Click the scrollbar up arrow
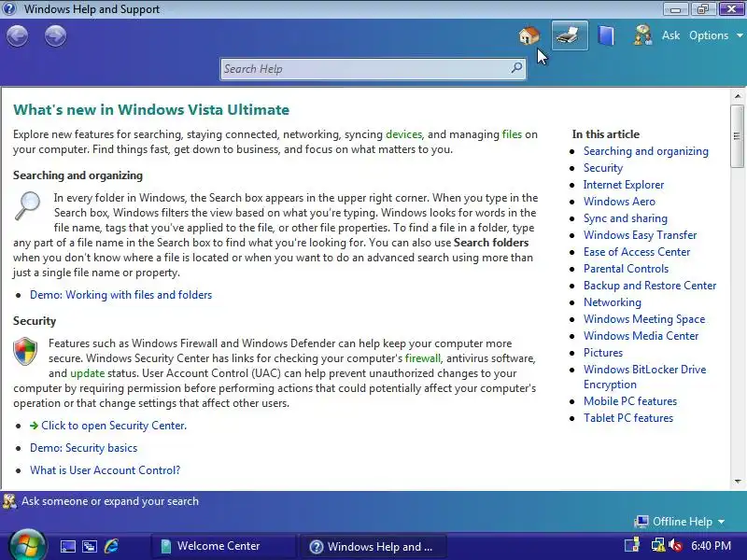 point(737,96)
